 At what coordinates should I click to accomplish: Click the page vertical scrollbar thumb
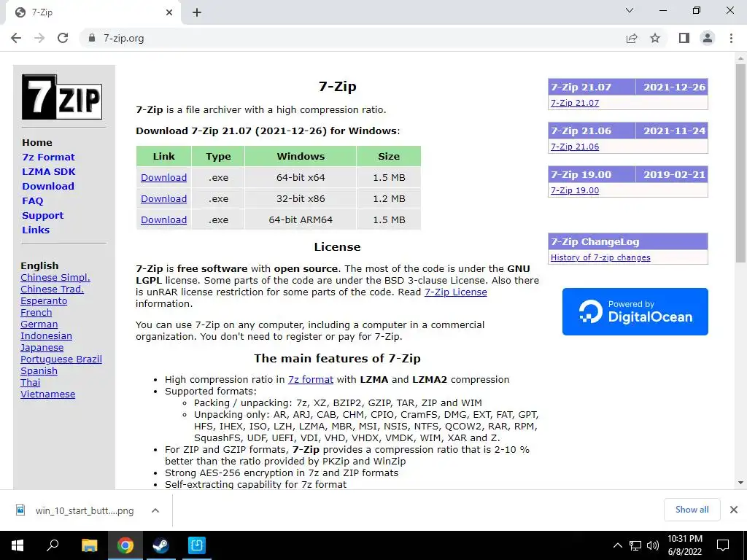click(740, 163)
